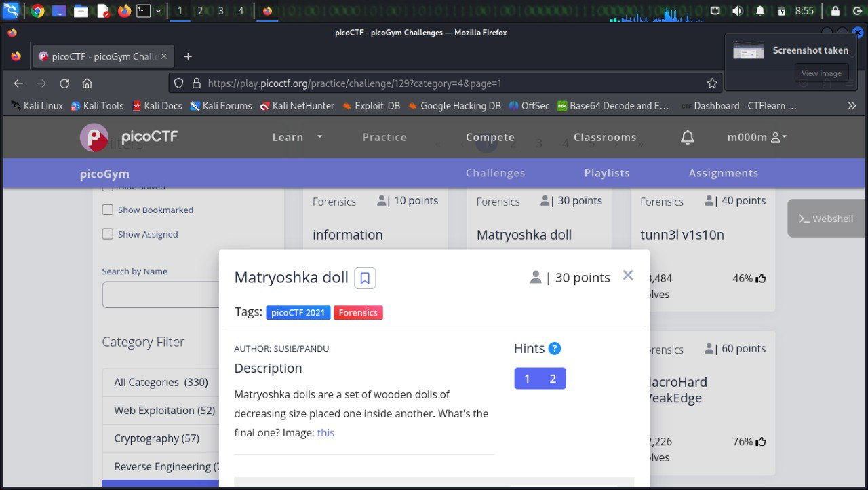Viewport: 868px width, 490px height.
Task: Enable Show Assigned checkbox
Action: pyautogui.click(x=107, y=233)
